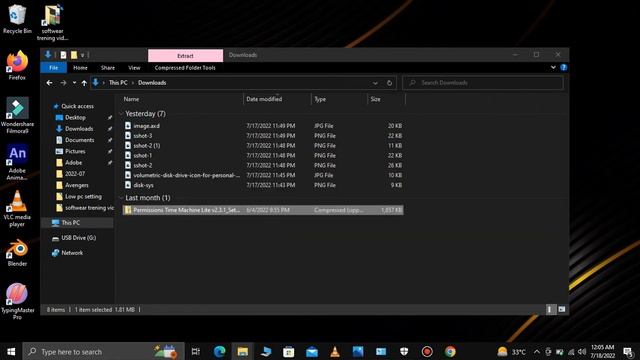The height and width of the screenshot is (360, 640).
Task: Click the Search Downloads field
Action: [x=483, y=83]
